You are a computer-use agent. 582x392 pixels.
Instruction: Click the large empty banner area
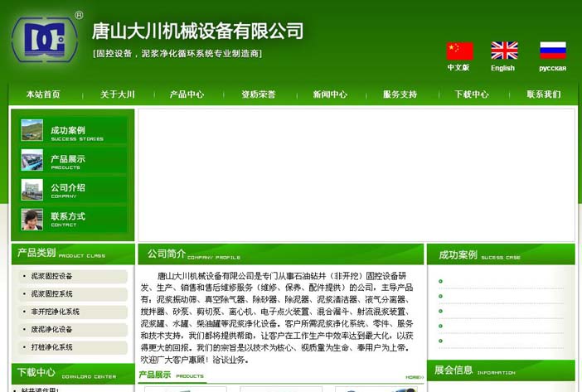[356, 175]
